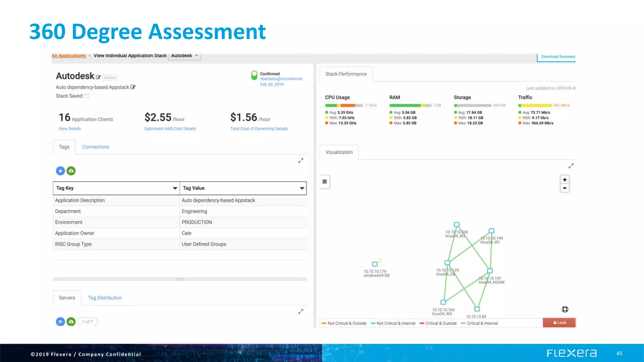644x362 pixels.
Task: Open the Visualization tab
Action: [x=339, y=152]
